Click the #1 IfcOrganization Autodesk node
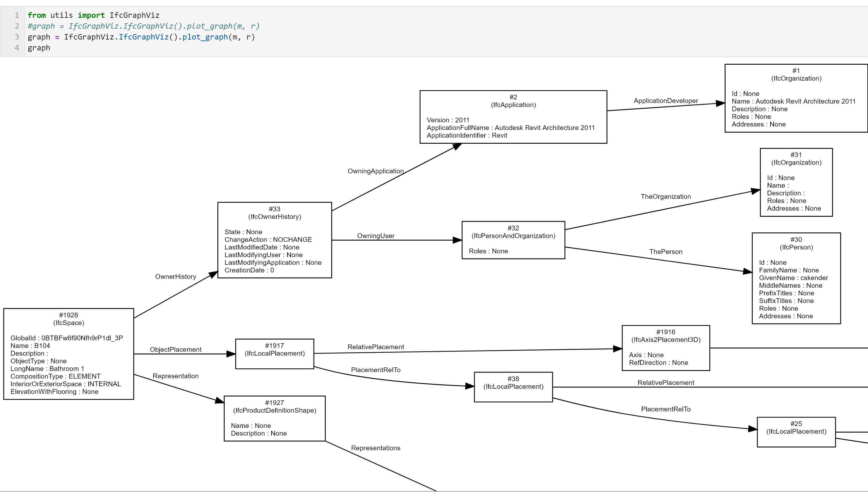 coord(796,98)
